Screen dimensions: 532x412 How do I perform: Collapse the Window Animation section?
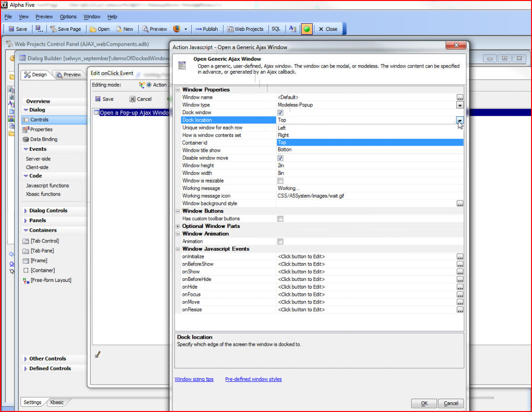click(x=178, y=234)
